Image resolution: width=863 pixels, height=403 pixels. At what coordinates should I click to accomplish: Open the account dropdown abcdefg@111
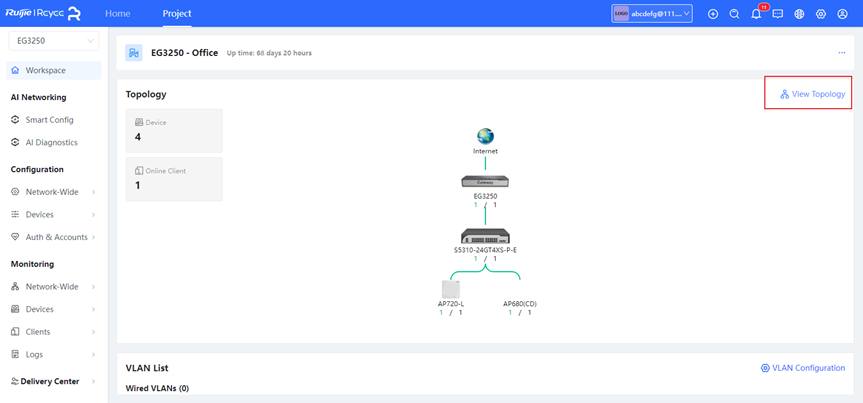click(x=652, y=14)
